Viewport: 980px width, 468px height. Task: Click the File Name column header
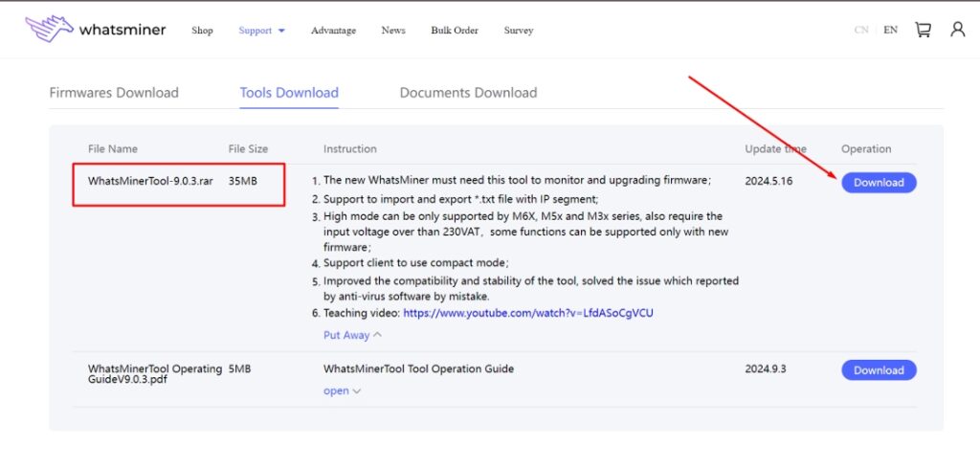tap(113, 148)
